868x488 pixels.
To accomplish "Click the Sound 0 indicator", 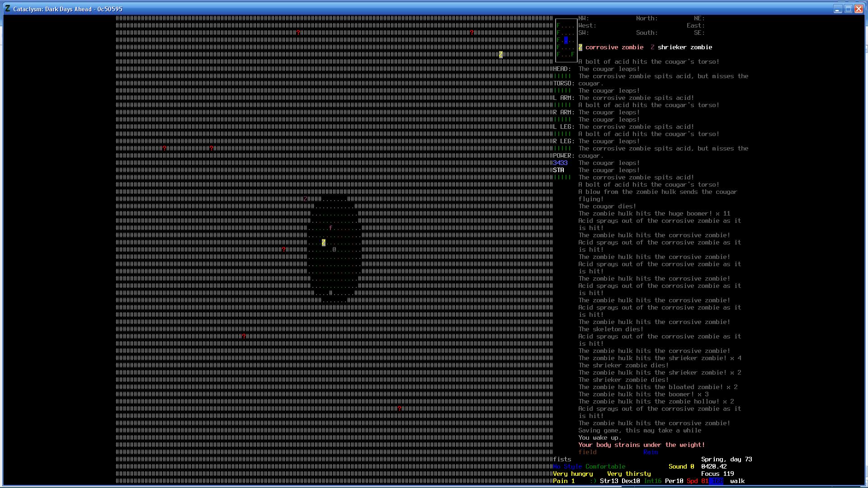I will click(681, 467).
